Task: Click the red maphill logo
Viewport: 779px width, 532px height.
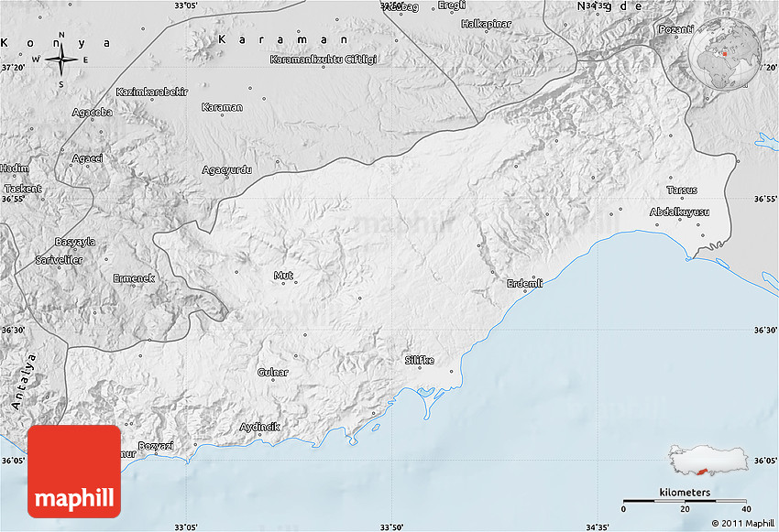Action: coord(74,471)
